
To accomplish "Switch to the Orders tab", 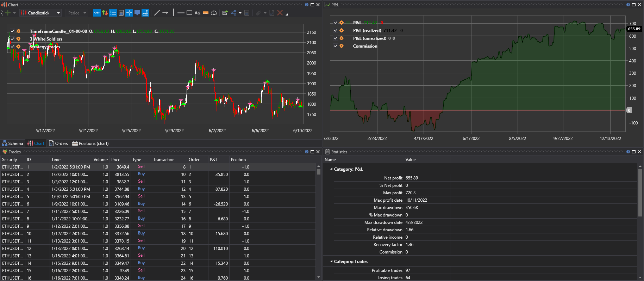I will click(x=58, y=143).
